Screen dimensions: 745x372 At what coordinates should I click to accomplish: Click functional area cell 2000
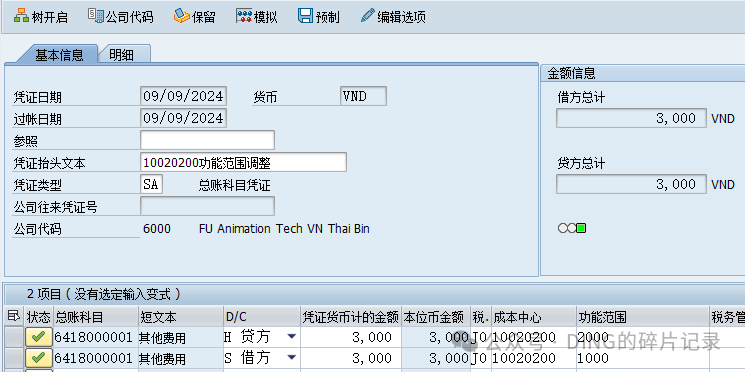tap(643, 337)
